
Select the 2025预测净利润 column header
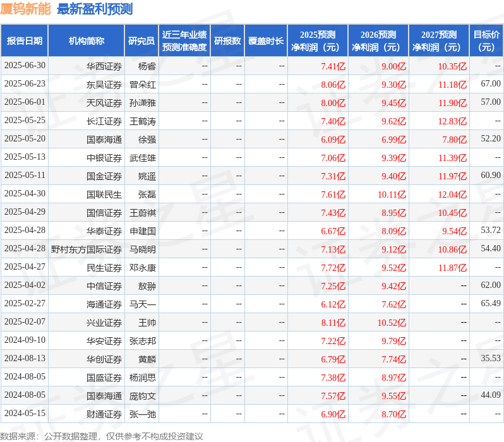pos(318,41)
